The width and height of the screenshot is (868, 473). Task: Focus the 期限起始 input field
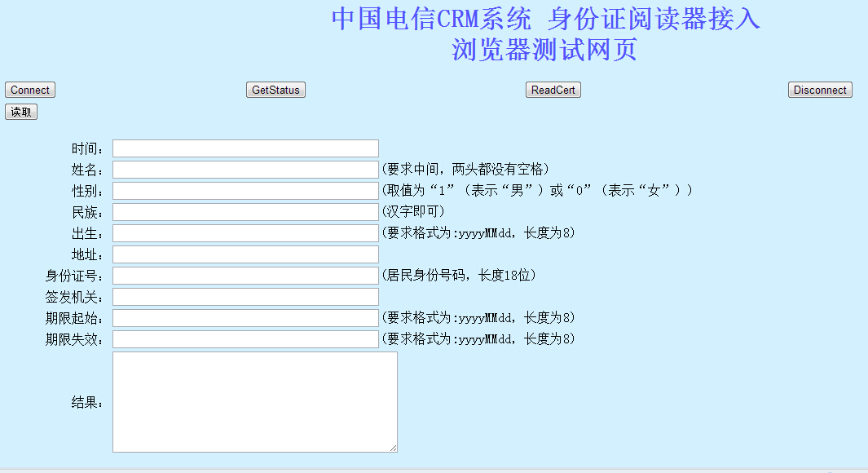pyautogui.click(x=246, y=318)
